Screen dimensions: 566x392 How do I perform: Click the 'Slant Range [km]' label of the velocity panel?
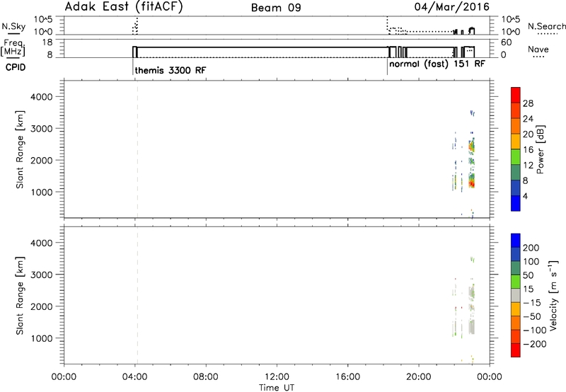[20, 296]
